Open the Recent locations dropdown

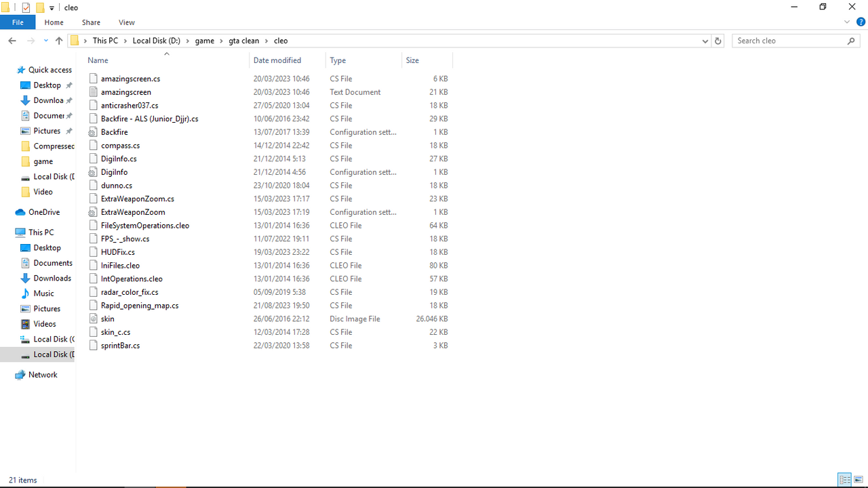click(x=46, y=41)
